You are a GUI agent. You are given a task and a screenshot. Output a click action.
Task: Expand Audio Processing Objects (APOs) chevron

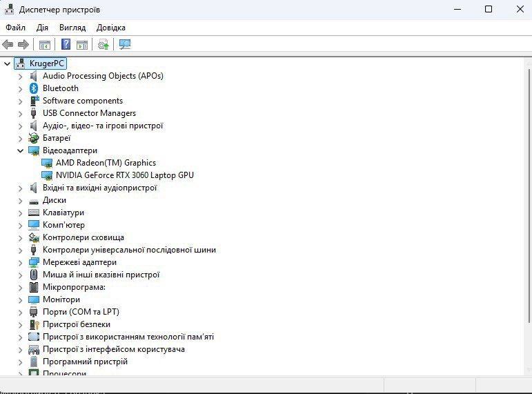[x=21, y=77]
